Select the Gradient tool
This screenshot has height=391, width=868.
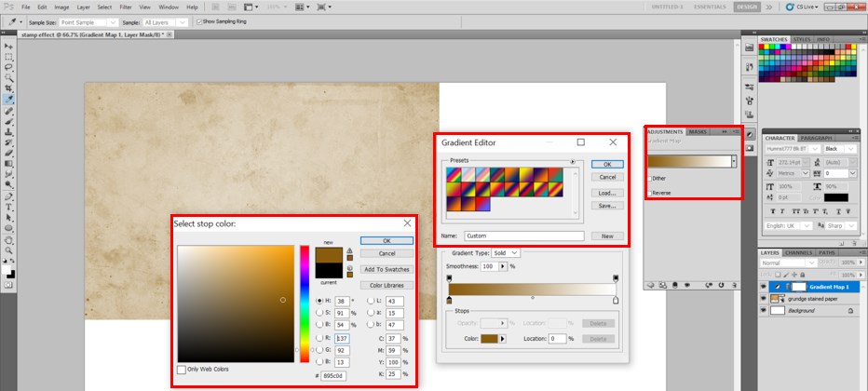8,164
